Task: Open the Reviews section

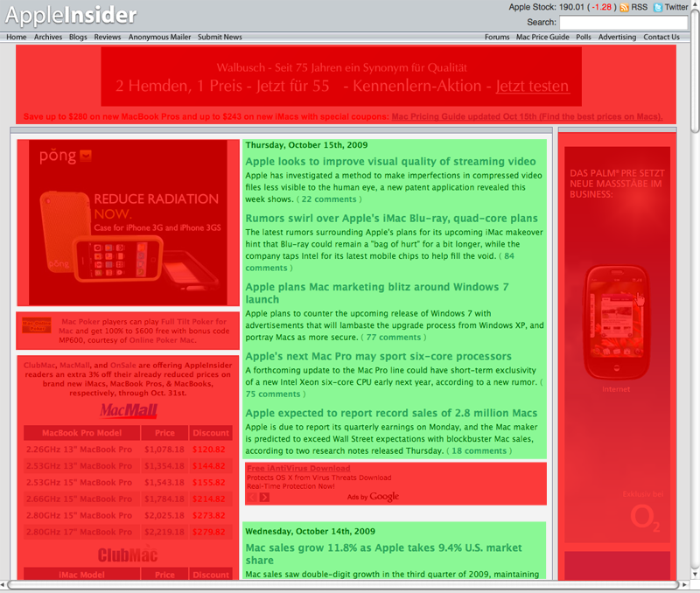Action: coord(108,37)
